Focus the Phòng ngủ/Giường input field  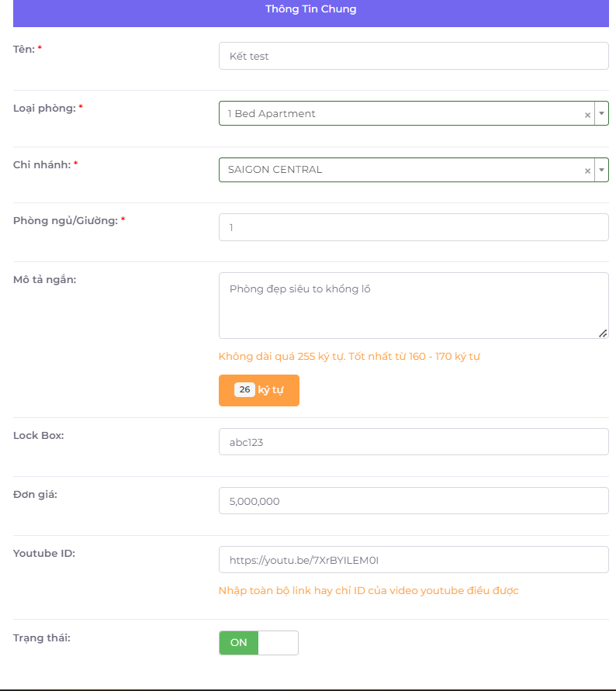[x=413, y=227]
